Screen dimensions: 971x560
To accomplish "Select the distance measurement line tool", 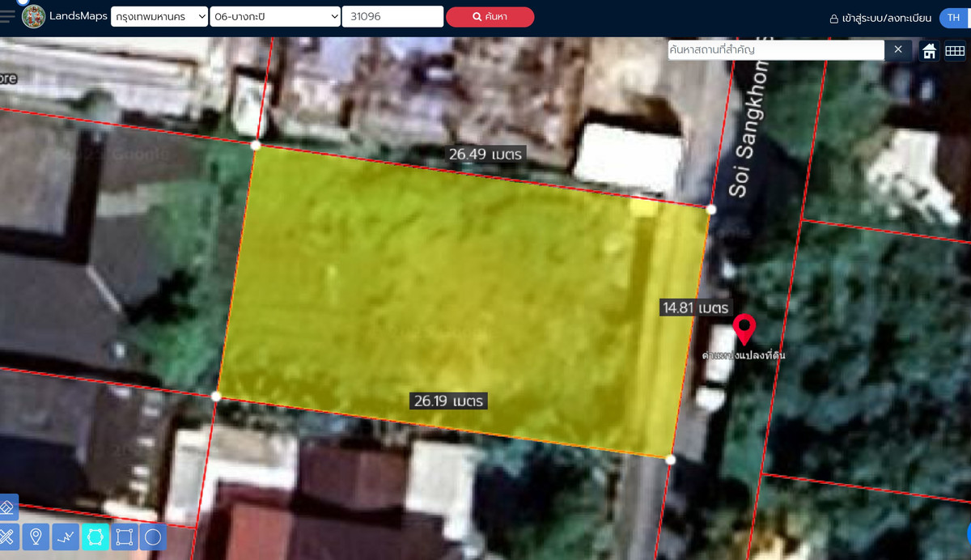I will pyautogui.click(x=66, y=537).
